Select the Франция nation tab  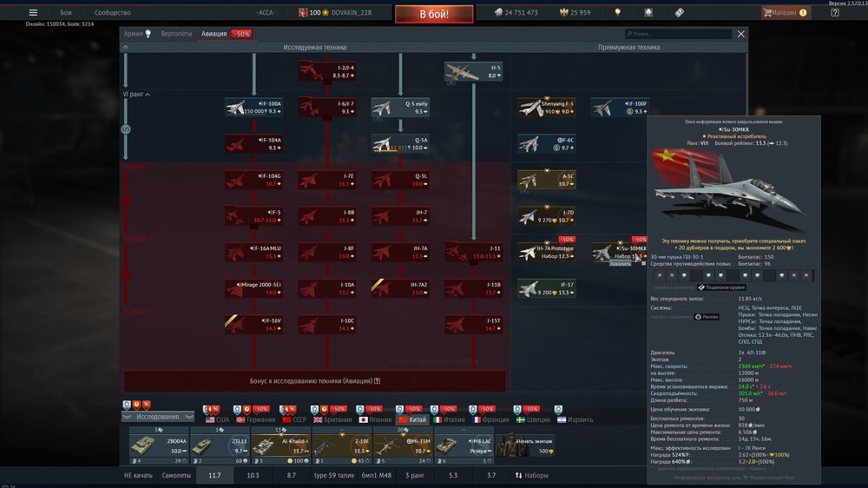tap(490, 420)
